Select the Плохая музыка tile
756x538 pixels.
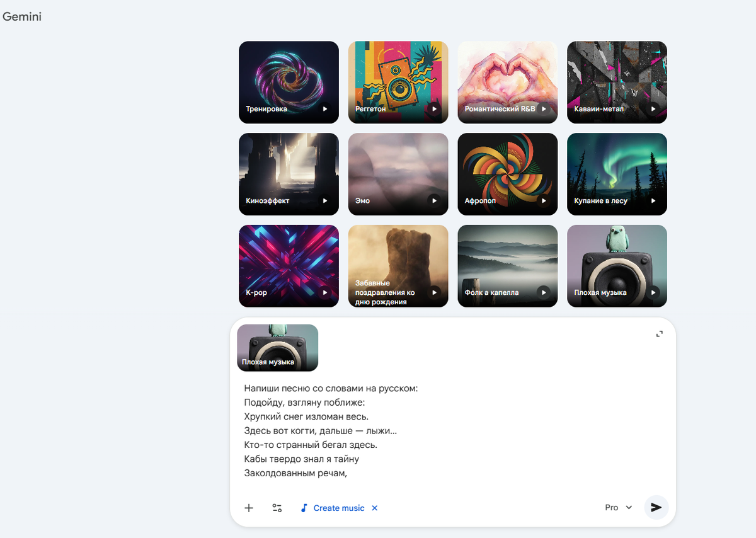(x=617, y=265)
